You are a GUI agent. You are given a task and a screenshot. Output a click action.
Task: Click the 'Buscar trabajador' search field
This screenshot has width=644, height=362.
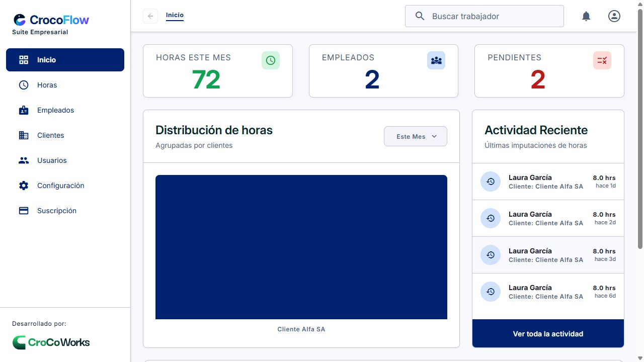pyautogui.click(x=485, y=16)
